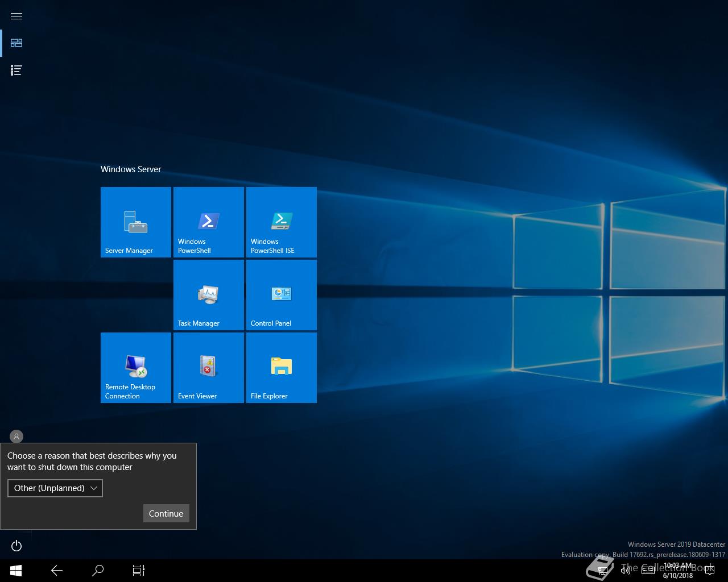Launch the Windows PowerShell tile

pyautogui.click(x=209, y=222)
